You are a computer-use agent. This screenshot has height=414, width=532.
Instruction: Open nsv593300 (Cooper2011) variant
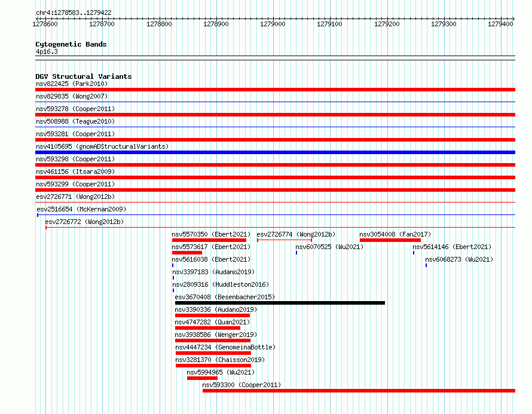pyautogui.click(x=241, y=385)
